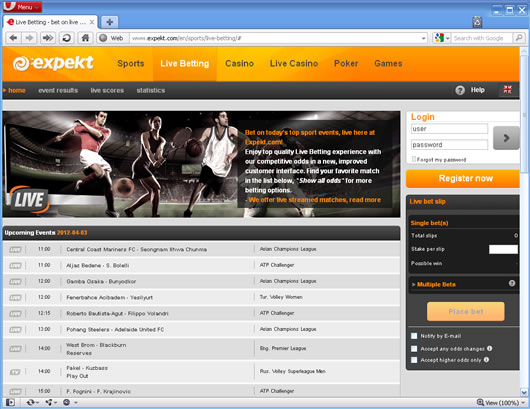Click live icon for Aljaz Bedene match
Screen dimensions: 530x409
click(15, 266)
